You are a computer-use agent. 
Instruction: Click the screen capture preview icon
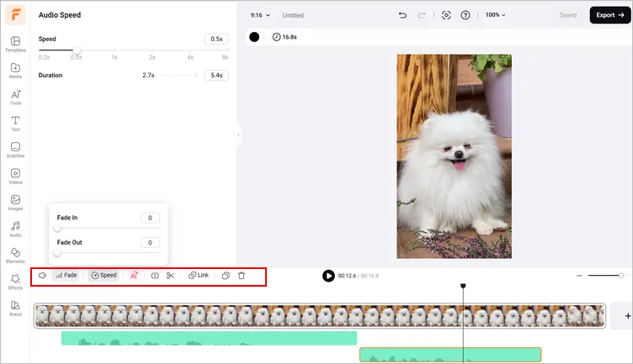[x=446, y=15]
